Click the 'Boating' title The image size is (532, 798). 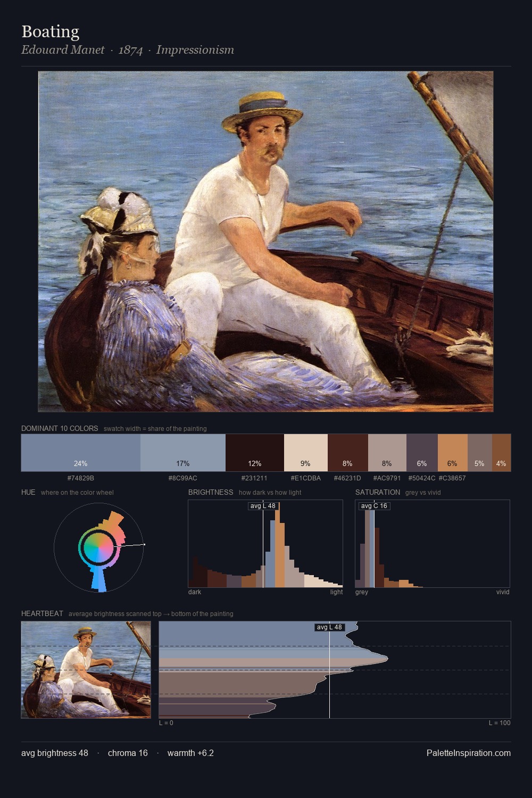click(x=51, y=32)
